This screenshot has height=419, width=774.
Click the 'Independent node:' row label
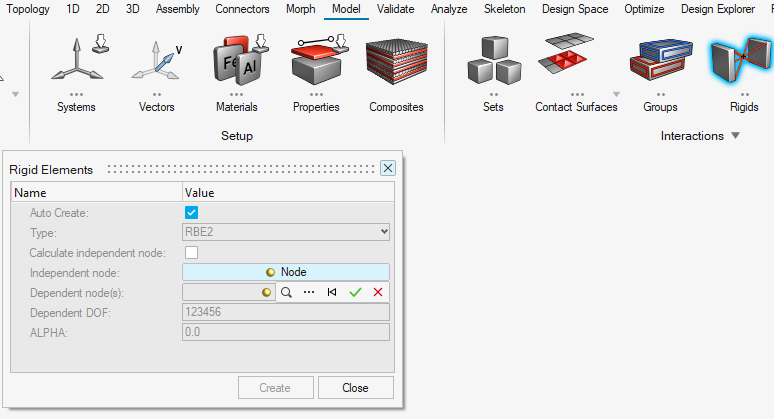pos(75,273)
